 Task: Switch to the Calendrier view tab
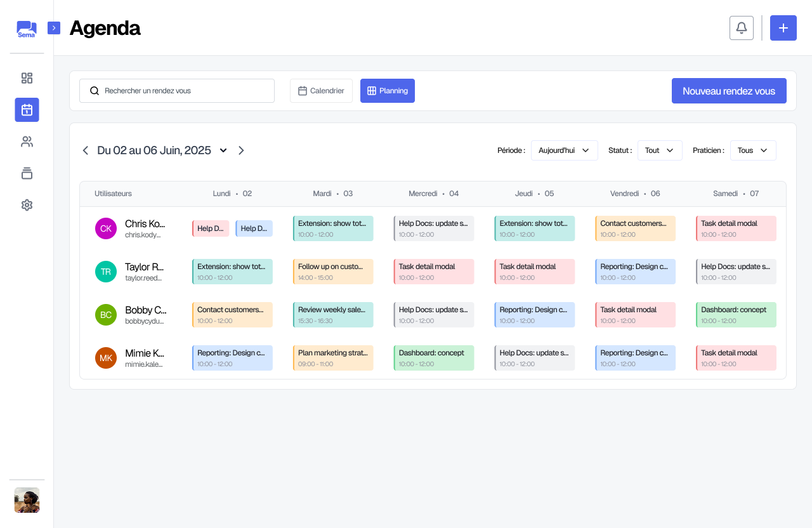click(321, 91)
